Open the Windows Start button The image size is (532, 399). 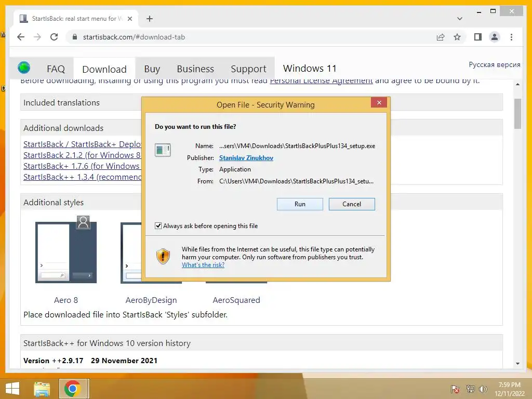pos(12,389)
